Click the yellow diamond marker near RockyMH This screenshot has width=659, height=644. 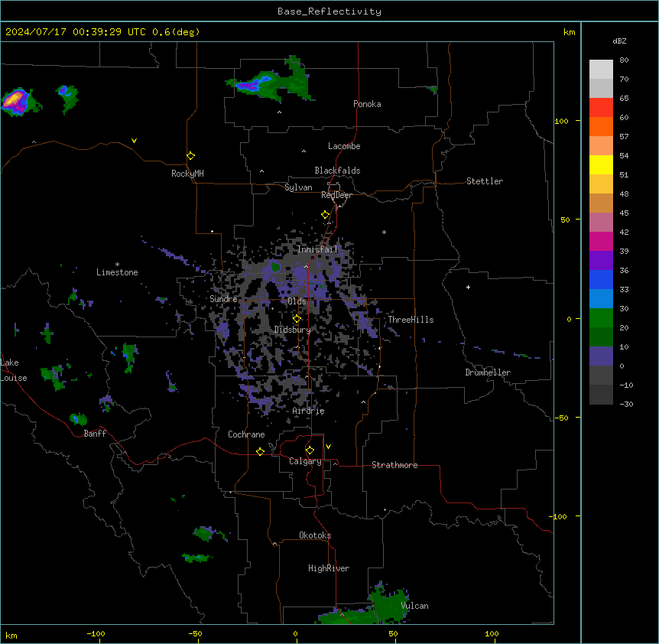190,156
